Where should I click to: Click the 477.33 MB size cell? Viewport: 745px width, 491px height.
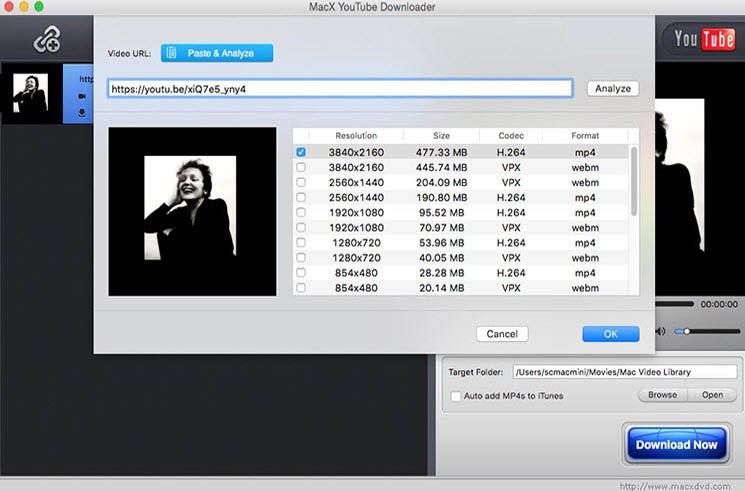(441, 152)
